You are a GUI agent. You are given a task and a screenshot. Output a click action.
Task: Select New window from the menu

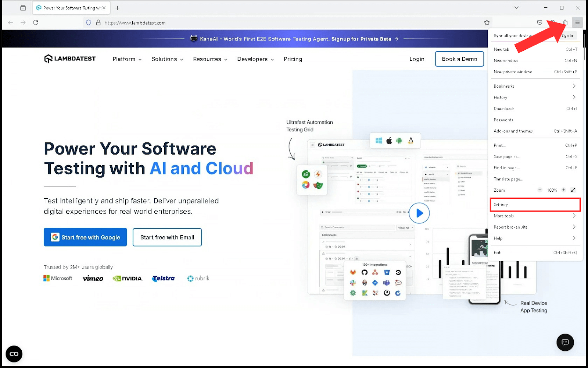(x=535, y=60)
